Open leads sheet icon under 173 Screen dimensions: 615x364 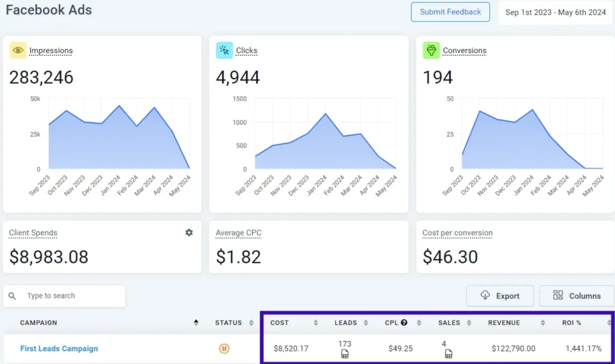coord(345,354)
